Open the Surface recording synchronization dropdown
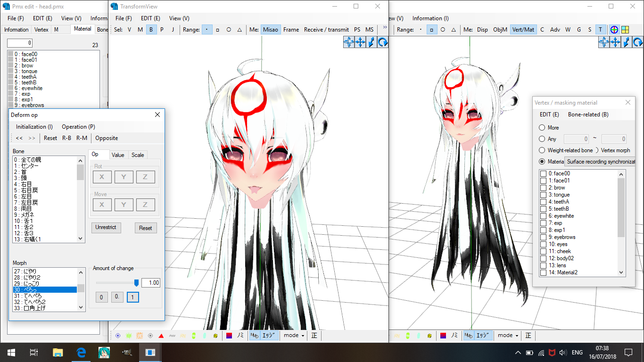 point(601,162)
